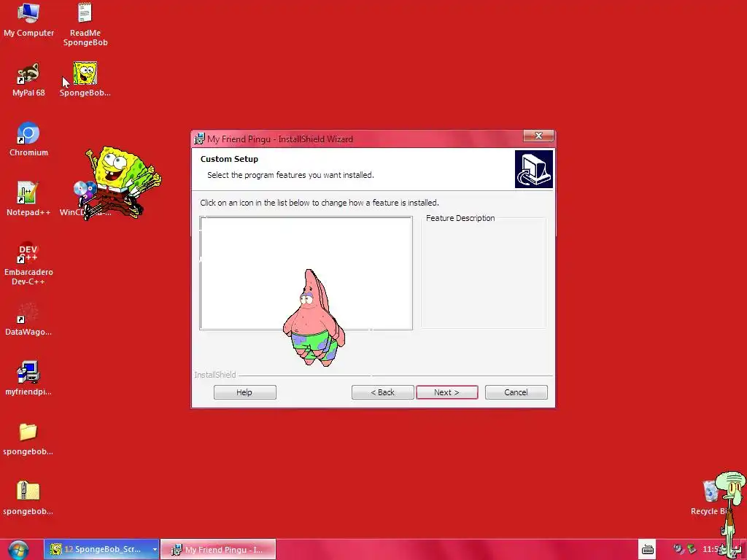Select the myfriendpi... installer icon
The image size is (747, 560).
tap(28, 378)
